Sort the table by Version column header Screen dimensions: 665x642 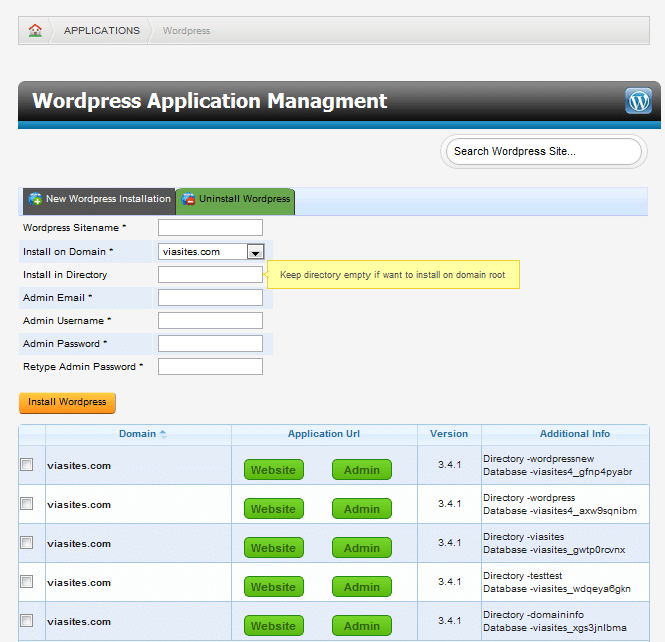pyautogui.click(x=448, y=434)
